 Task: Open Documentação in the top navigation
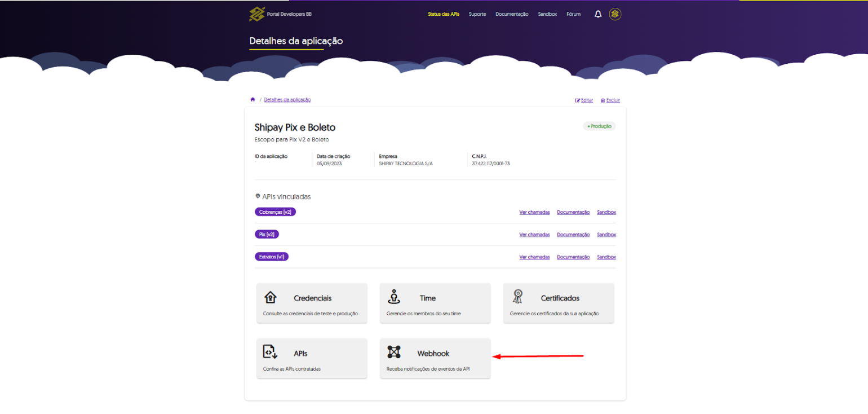512,14
